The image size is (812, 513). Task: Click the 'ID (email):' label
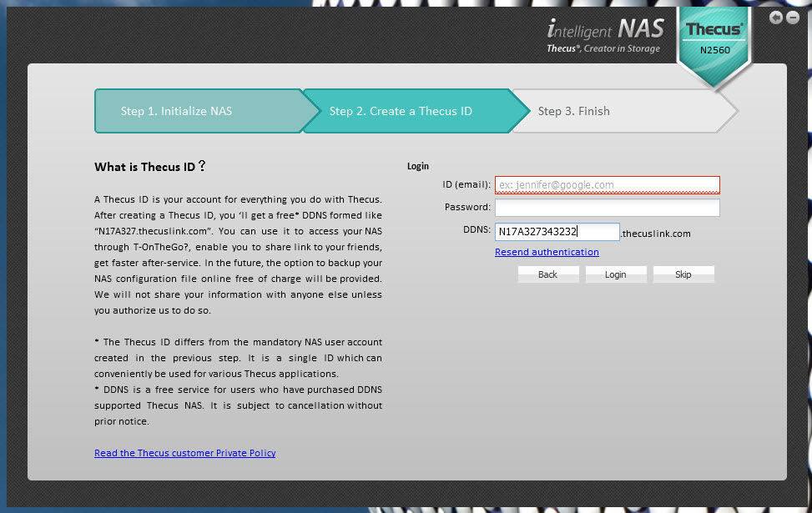pyautogui.click(x=466, y=184)
